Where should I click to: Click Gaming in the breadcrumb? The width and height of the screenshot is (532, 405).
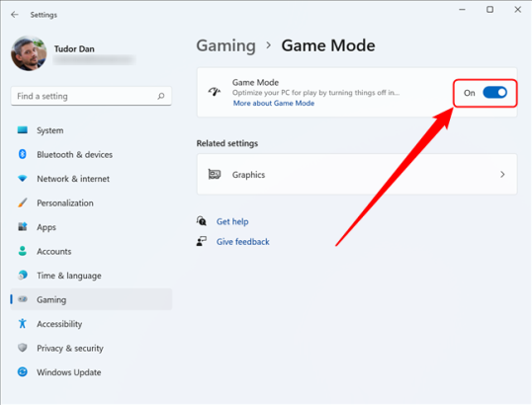point(226,45)
